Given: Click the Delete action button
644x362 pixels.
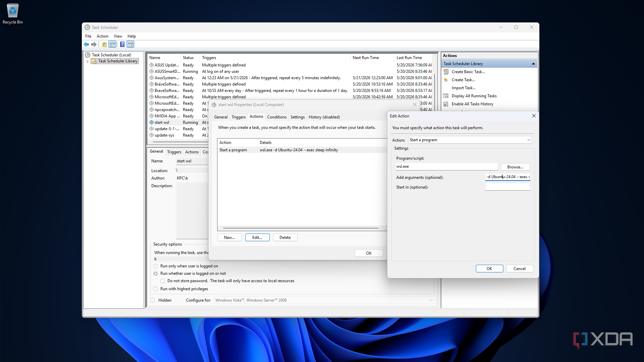Looking at the screenshot, I should 285,238.
